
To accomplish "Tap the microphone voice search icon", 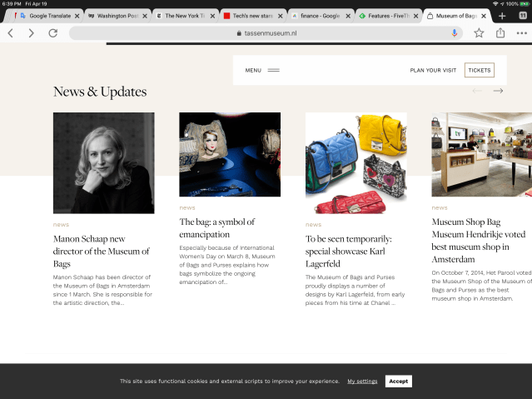I will [455, 33].
